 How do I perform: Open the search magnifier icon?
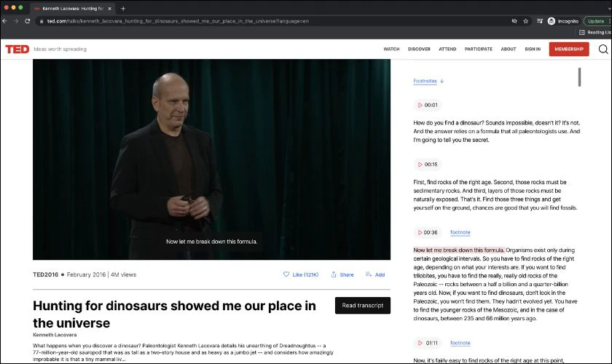[x=603, y=50]
